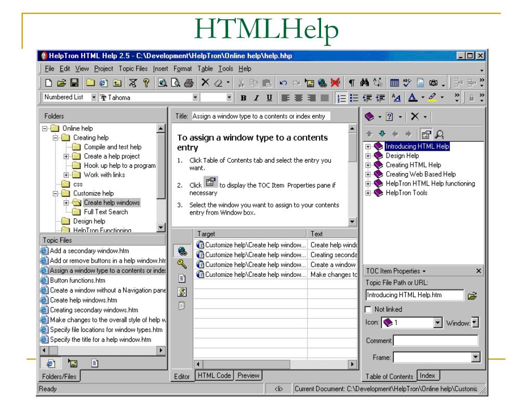Open the font size dropdown
The image size is (532, 399).
229,97
